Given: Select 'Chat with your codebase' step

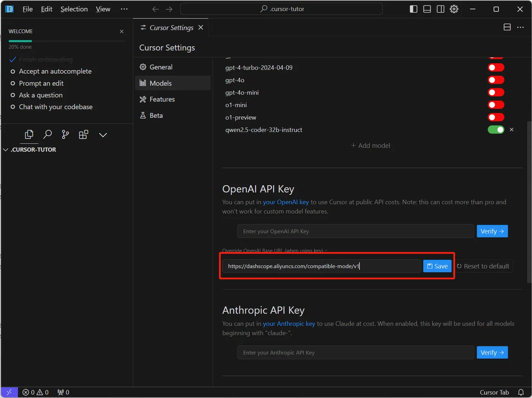Looking at the screenshot, I should pos(55,107).
